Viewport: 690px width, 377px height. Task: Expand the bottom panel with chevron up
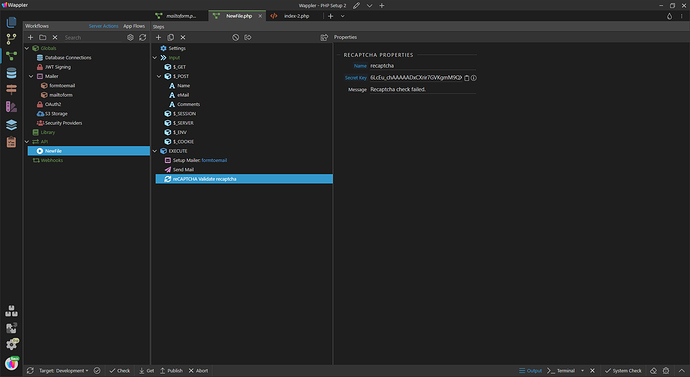(682, 370)
